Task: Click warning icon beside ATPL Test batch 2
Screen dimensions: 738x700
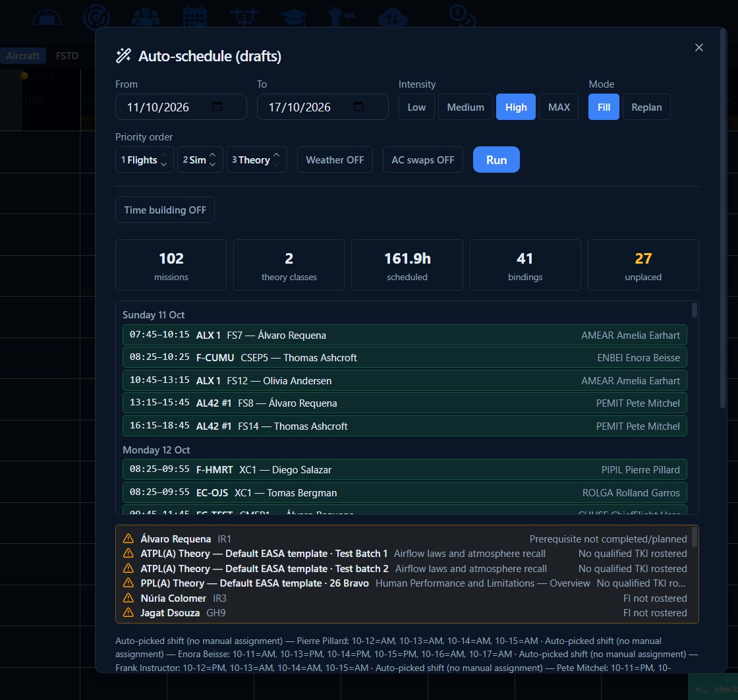Action: pyautogui.click(x=128, y=568)
